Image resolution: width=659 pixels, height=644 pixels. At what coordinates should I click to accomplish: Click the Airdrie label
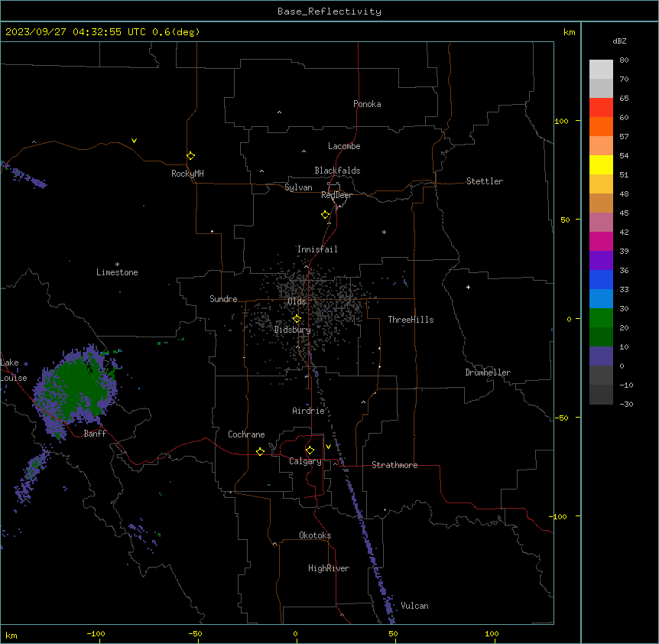click(x=308, y=411)
